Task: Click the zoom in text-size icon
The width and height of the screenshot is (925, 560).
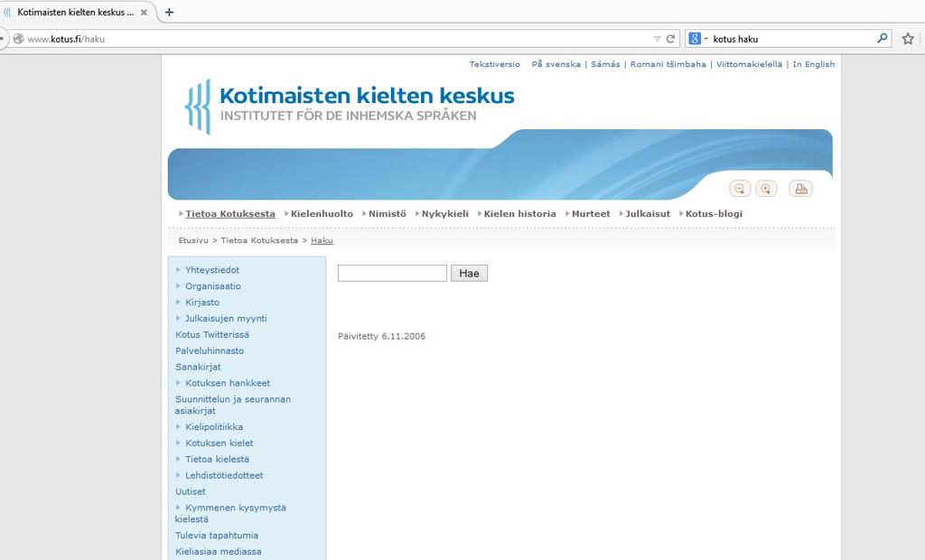Action: 766,189
